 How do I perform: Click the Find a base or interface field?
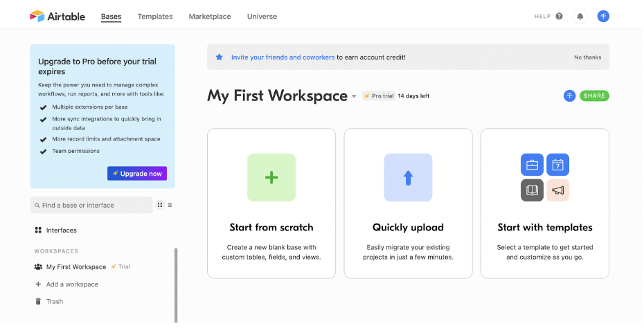pyautogui.click(x=91, y=205)
